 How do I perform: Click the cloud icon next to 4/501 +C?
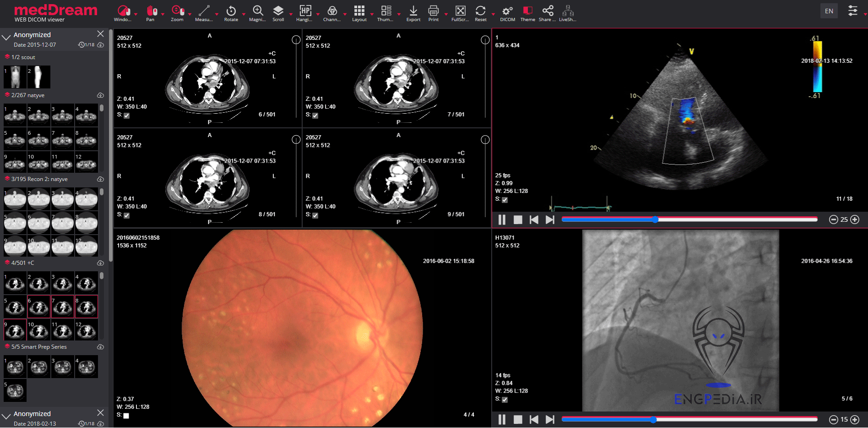click(100, 263)
